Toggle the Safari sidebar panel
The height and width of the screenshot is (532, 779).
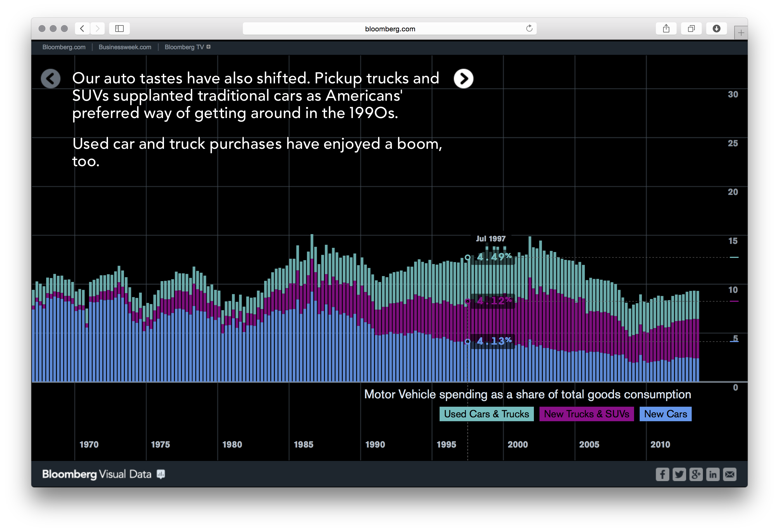[119, 29]
